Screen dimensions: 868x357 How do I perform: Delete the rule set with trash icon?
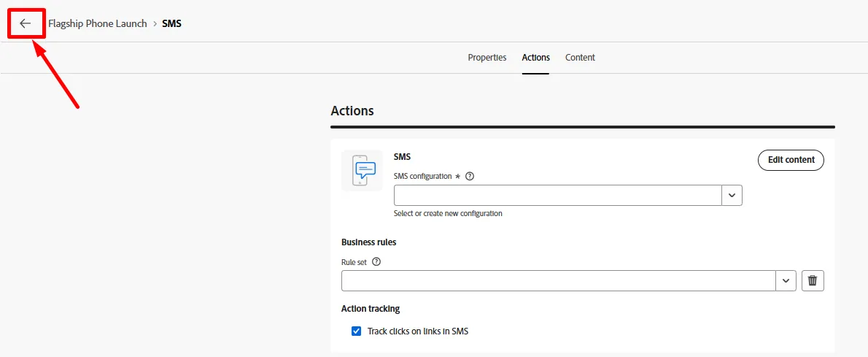coord(812,280)
